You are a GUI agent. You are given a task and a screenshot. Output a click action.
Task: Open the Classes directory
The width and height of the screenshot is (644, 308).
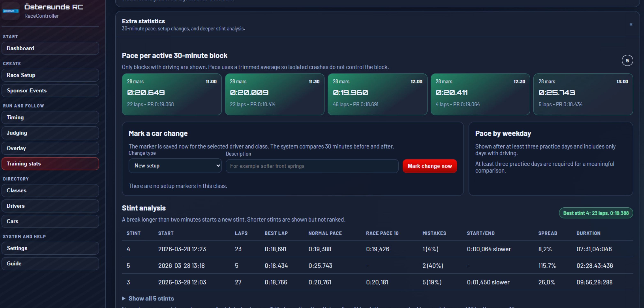pyautogui.click(x=50, y=190)
